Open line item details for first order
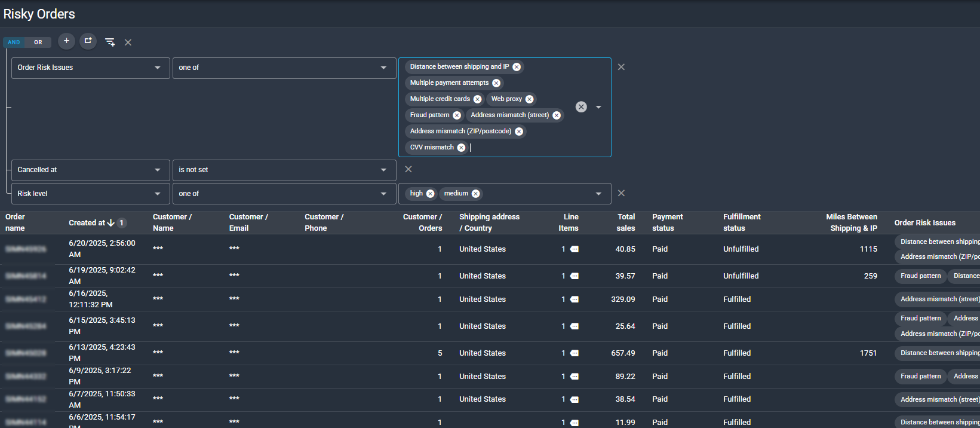 click(x=575, y=249)
